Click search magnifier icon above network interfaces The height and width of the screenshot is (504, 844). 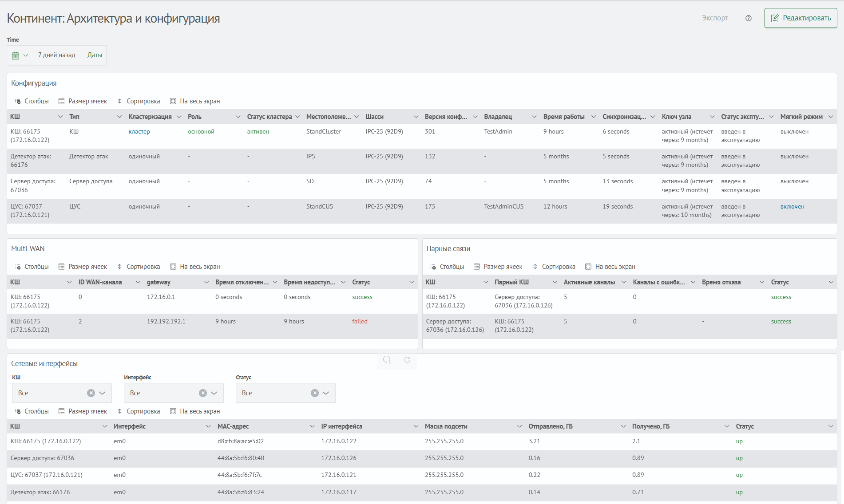pos(387,360)
